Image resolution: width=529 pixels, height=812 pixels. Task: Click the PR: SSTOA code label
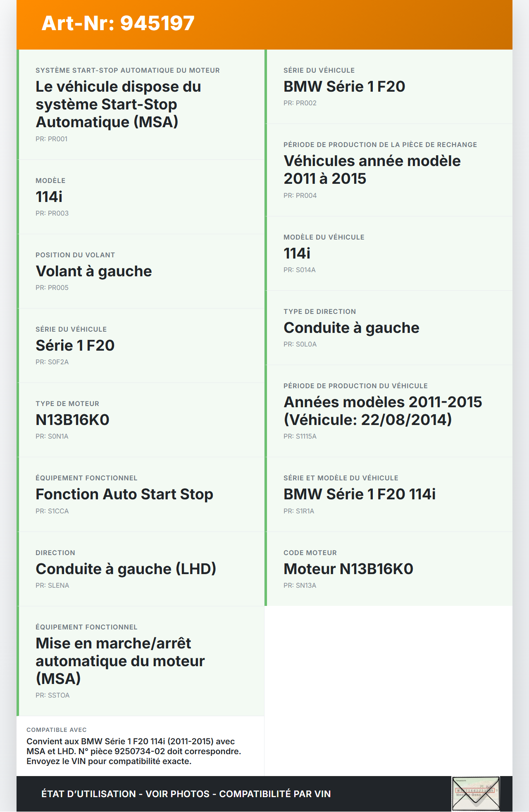(52, 696)
